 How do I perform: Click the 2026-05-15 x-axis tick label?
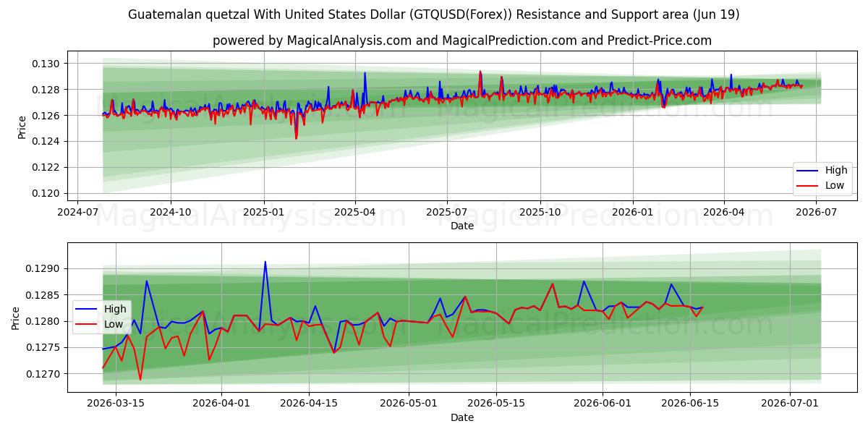pos(496,404)
